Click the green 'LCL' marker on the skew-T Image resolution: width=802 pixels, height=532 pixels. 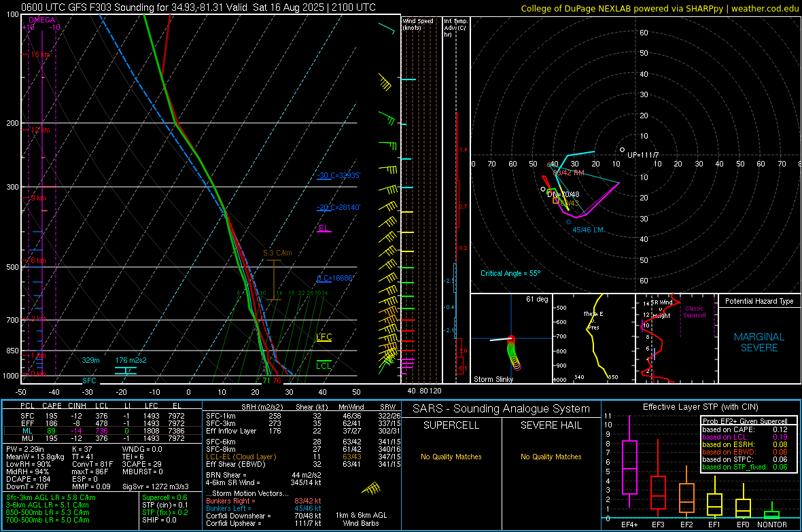324,366
